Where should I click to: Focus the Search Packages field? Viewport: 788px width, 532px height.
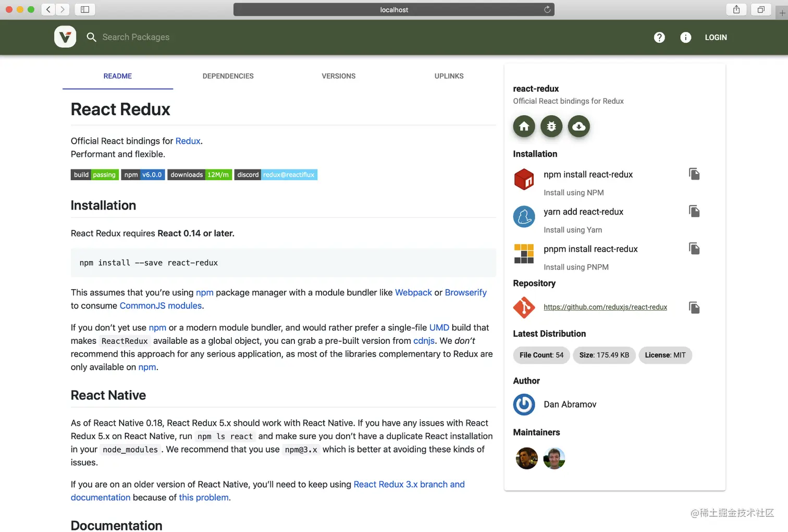(x=136, y=37)
